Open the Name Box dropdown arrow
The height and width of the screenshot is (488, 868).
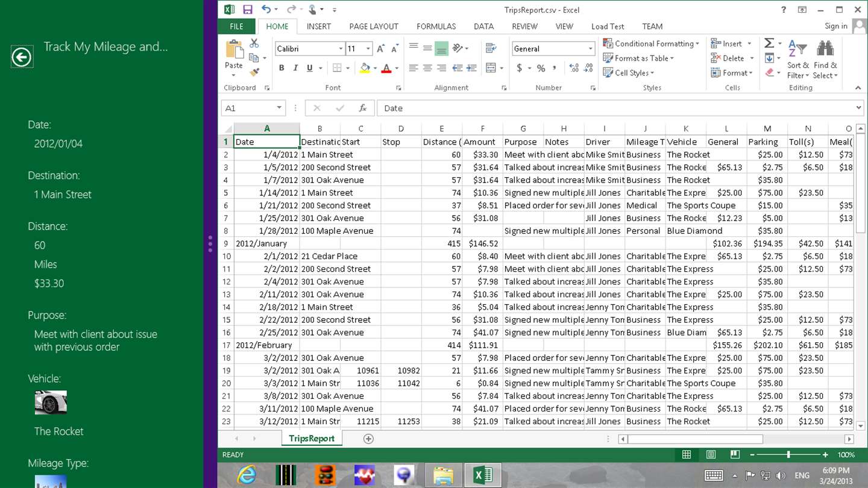tap(279, 108)
